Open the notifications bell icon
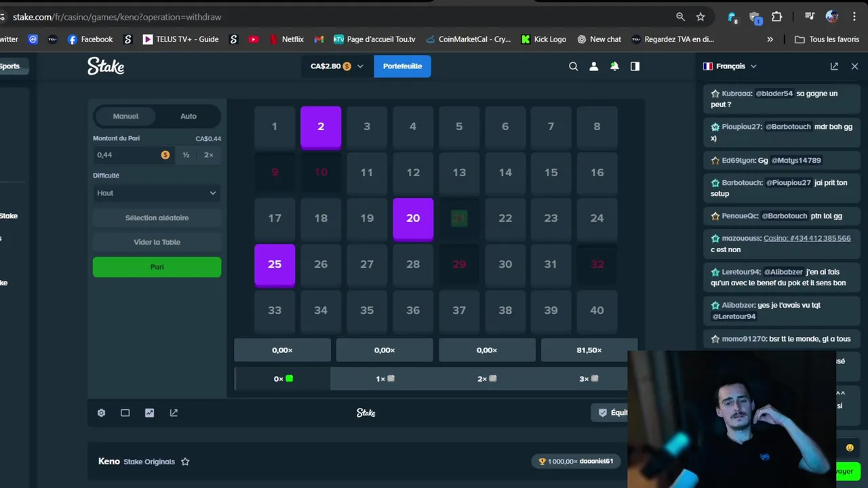This screenshot has width=868, height=488. 614,66
